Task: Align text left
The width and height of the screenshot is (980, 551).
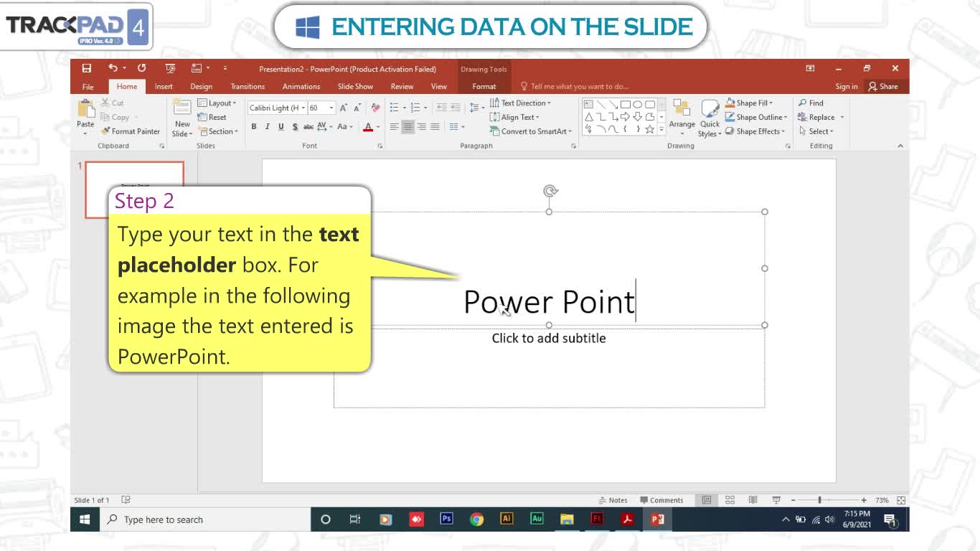Action: point(394,127)
